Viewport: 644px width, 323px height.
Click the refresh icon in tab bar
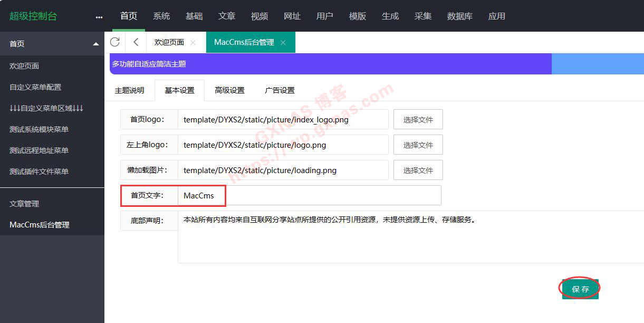[115, 42]
